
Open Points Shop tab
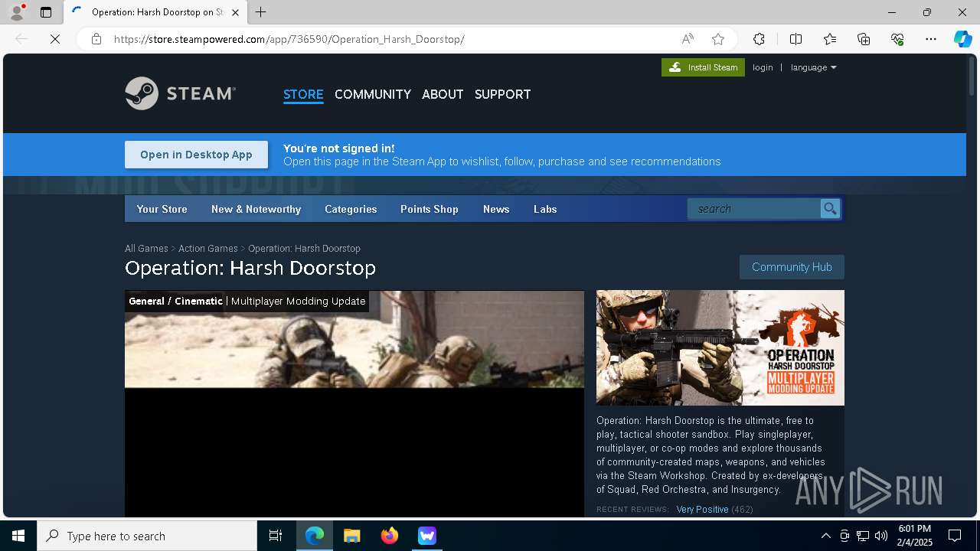[429, 209]
